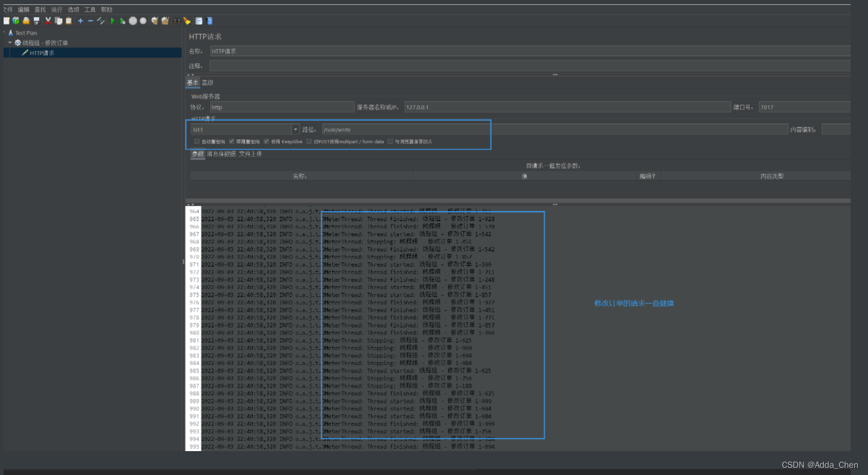Click the Reset search broom icon

point(187,21)
